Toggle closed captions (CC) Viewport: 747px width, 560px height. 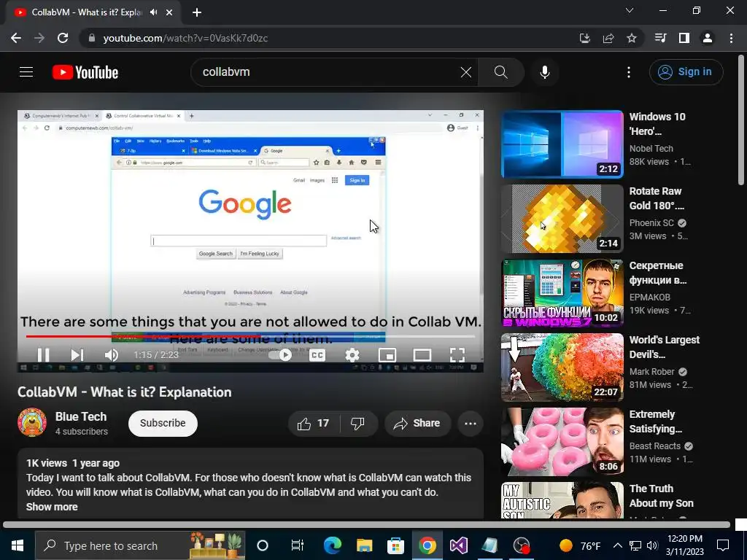(x=317, y=355)
